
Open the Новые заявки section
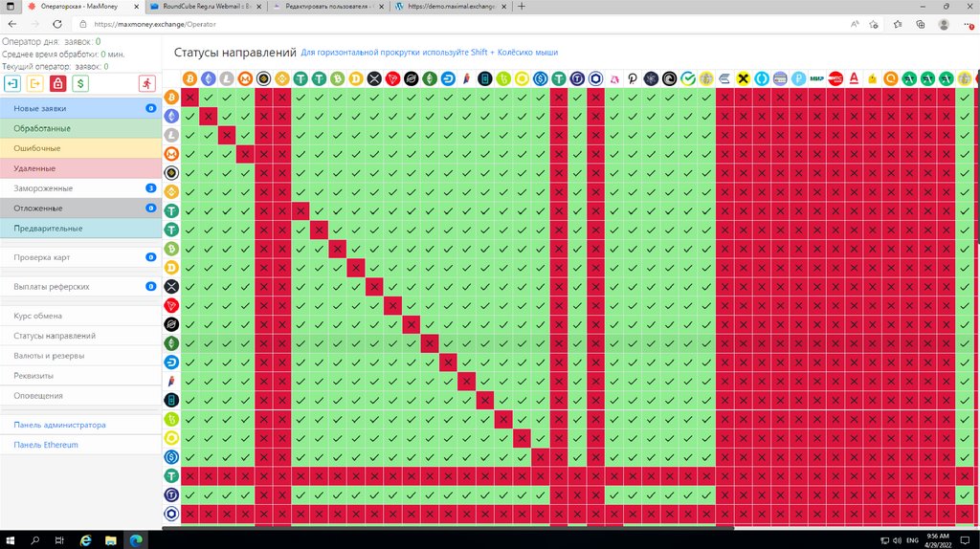point(80,108)
